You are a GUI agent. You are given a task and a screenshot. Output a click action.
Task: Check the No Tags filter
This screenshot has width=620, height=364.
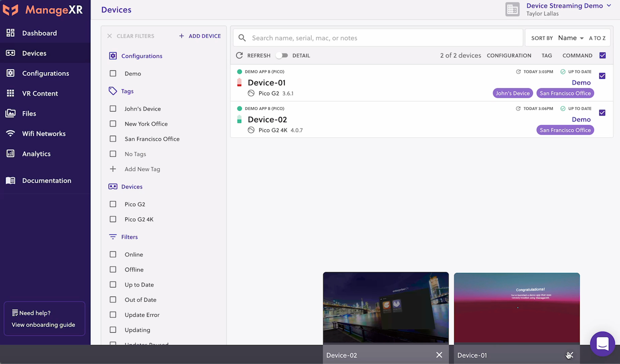(x=113, y=154)
